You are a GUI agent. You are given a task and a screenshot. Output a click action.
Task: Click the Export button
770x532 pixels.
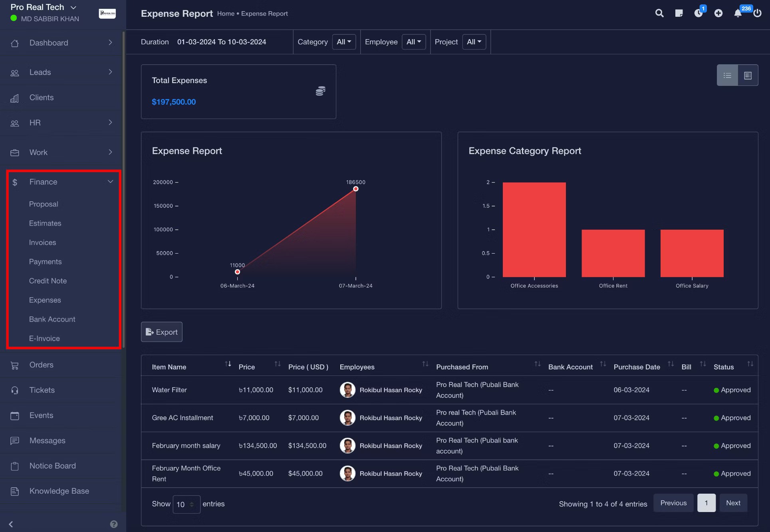161,332
